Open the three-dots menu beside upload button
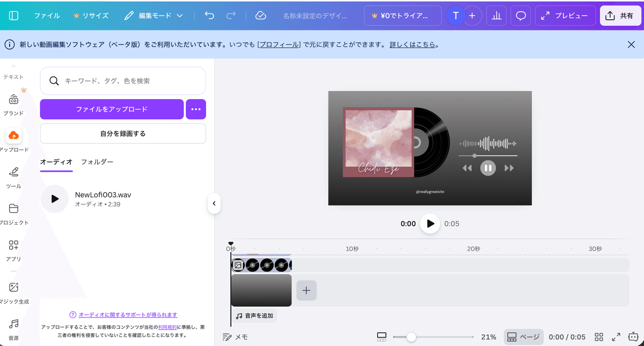This screenshot has height=346, width=644. pyautogui.click(x=196, y=109)
